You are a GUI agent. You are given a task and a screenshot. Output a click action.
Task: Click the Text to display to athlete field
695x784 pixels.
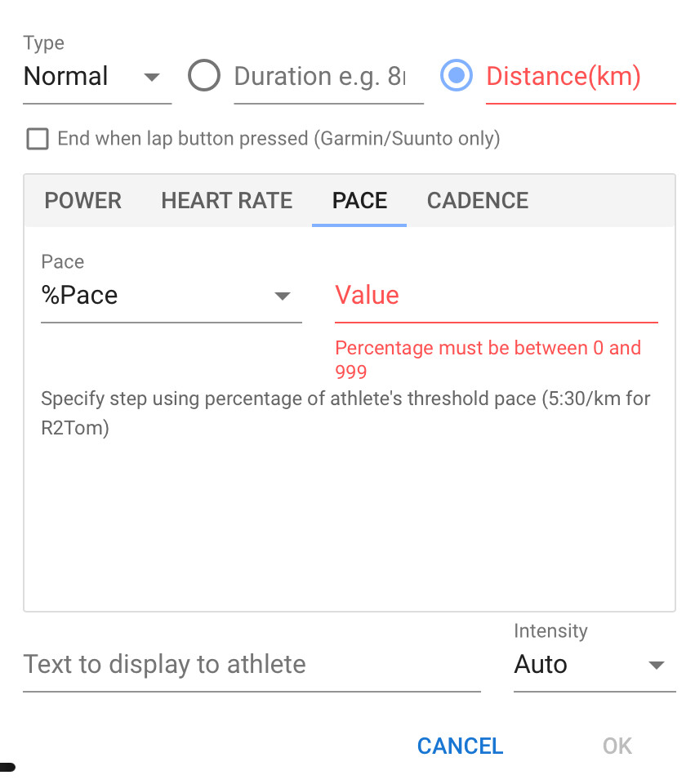[252, 665]
